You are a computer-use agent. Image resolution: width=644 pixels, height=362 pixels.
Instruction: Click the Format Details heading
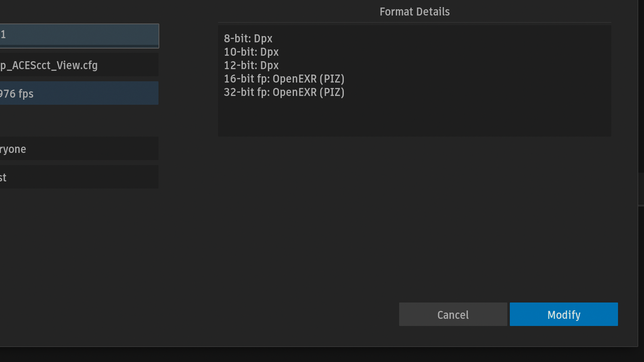pyautogui.click(x=414, y=12)
